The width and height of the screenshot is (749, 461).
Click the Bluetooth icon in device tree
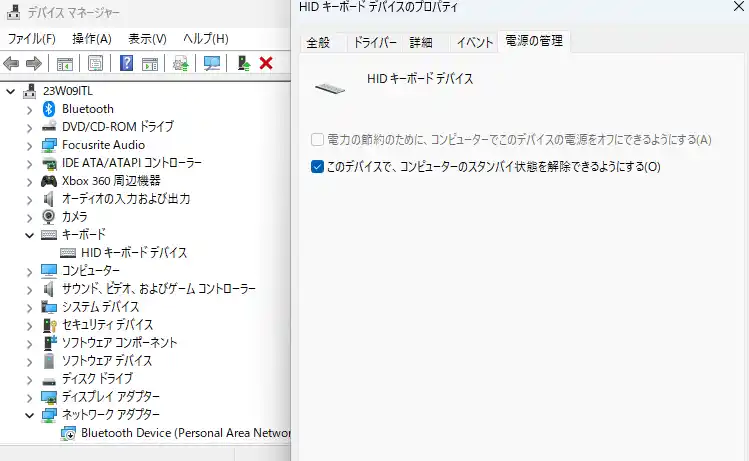[49, 109]
